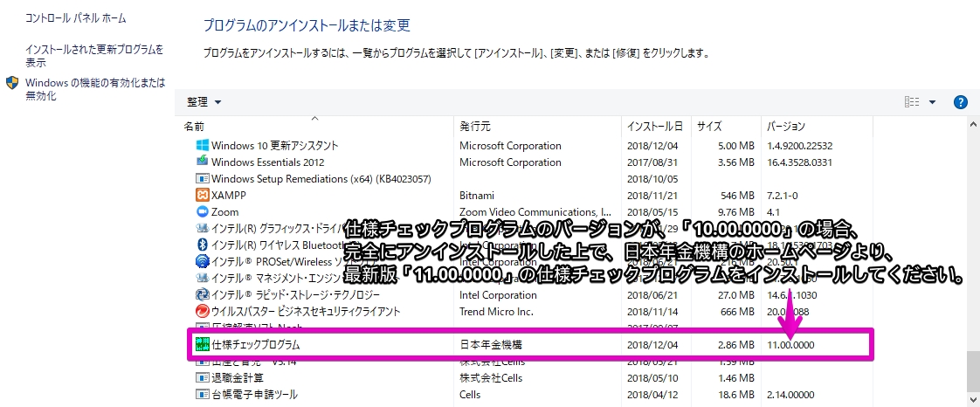Open コントロール パネル ホーム link

76,18
